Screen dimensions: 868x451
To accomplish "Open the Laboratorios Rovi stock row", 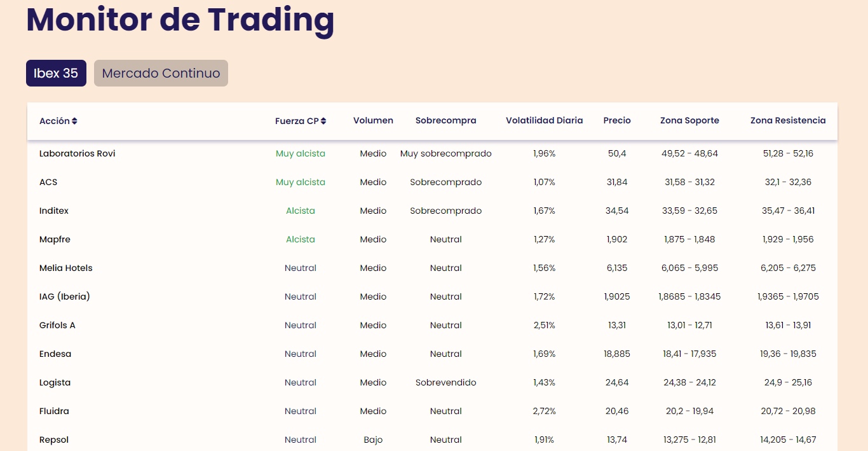I will click(x=78, y=153).
